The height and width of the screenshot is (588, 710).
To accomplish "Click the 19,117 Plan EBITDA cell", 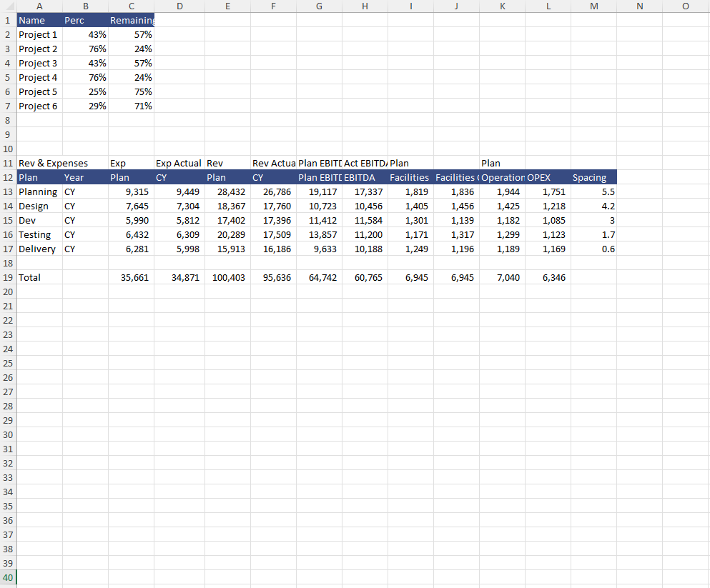I will [x=319, y=191].
